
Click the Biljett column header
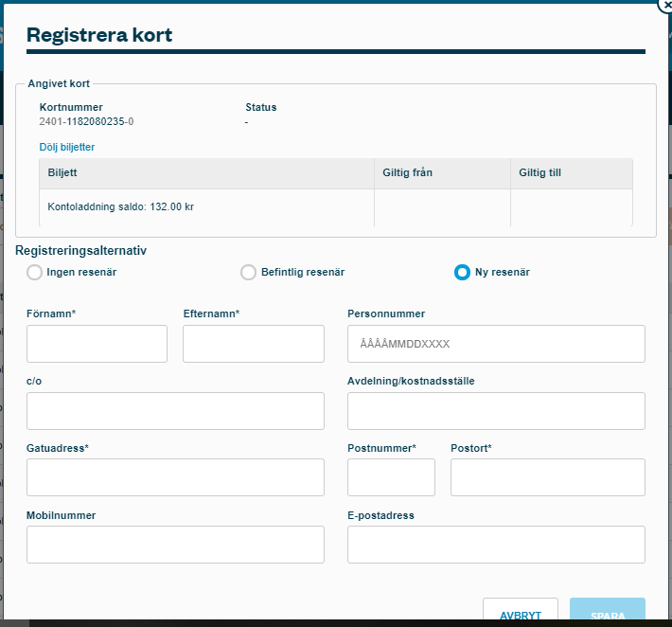(x=62, y=173)
